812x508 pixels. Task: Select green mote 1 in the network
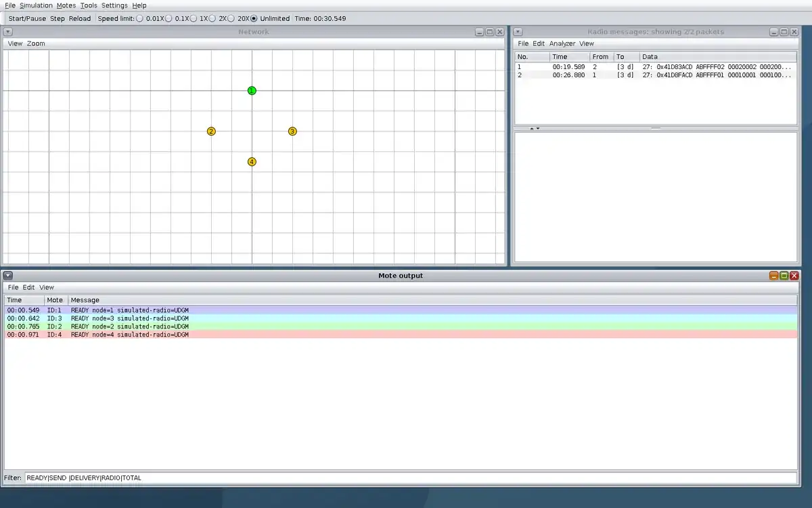[x=252, y=91]
